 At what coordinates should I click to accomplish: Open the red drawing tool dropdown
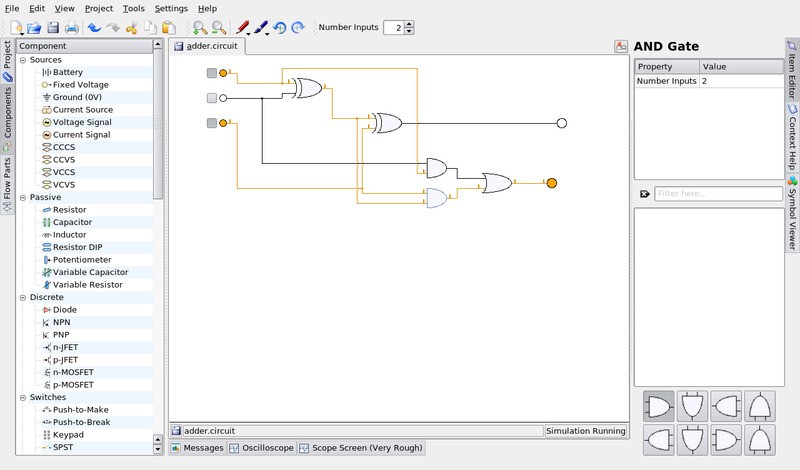[x=249, y=31]
